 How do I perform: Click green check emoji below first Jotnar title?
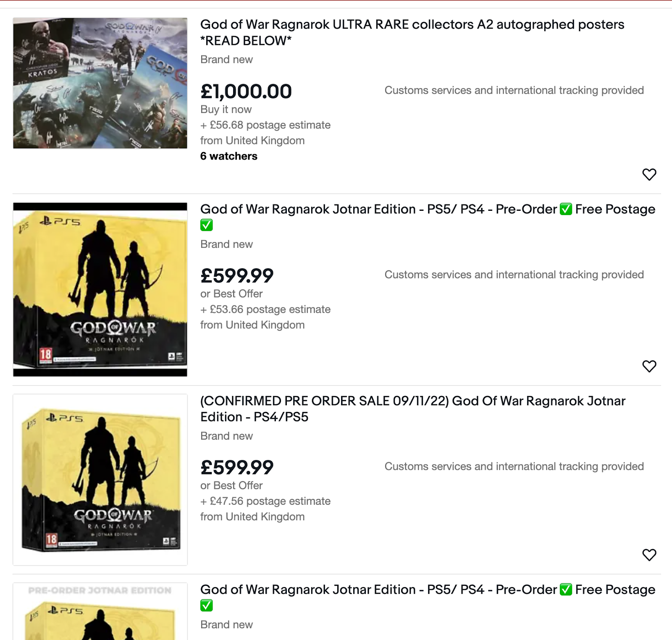[207, 225]
